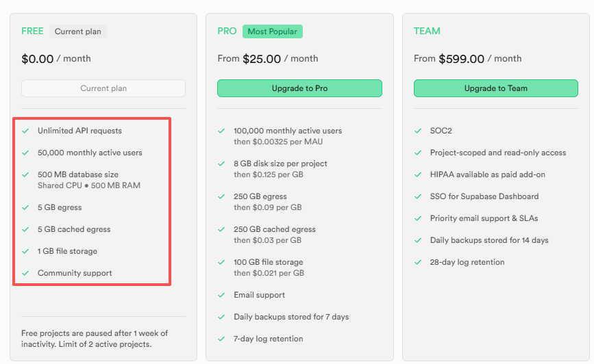This screenshot has height=364, width=594.
Task: Click checkmark beside 1 GB file storage
Action: pos(25,251)
